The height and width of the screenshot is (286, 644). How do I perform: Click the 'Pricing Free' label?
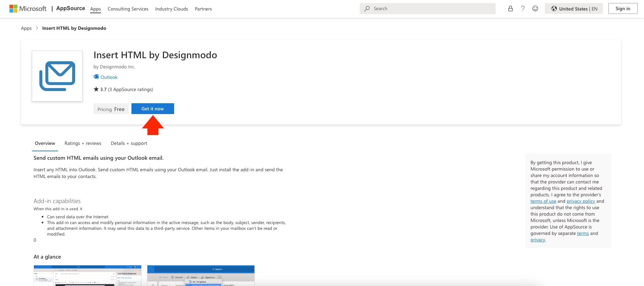tap(111, 109)
